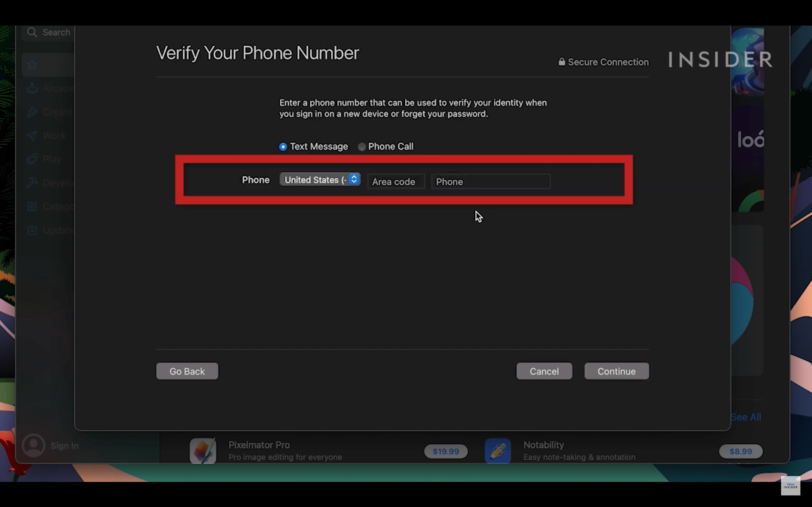Click the Updates download icon

pyautogui.click(x=32, y=230)
